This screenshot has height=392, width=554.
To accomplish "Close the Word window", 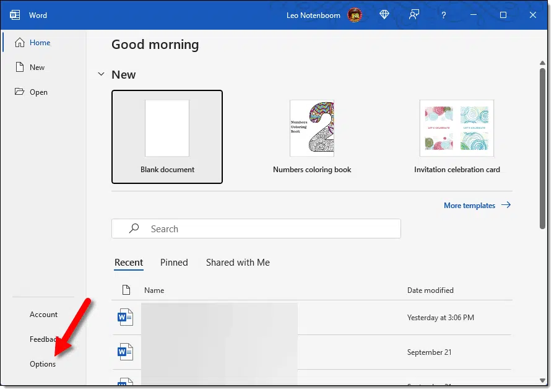I will click(533, 15).
